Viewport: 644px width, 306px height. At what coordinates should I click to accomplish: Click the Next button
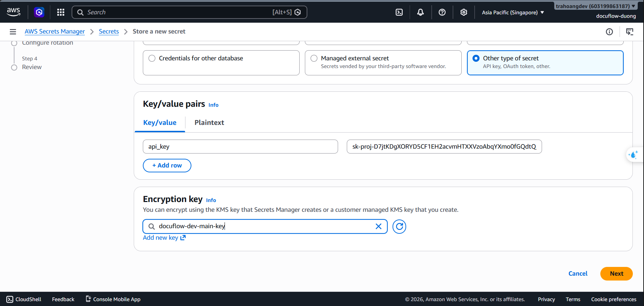click(x=616, y=274)
